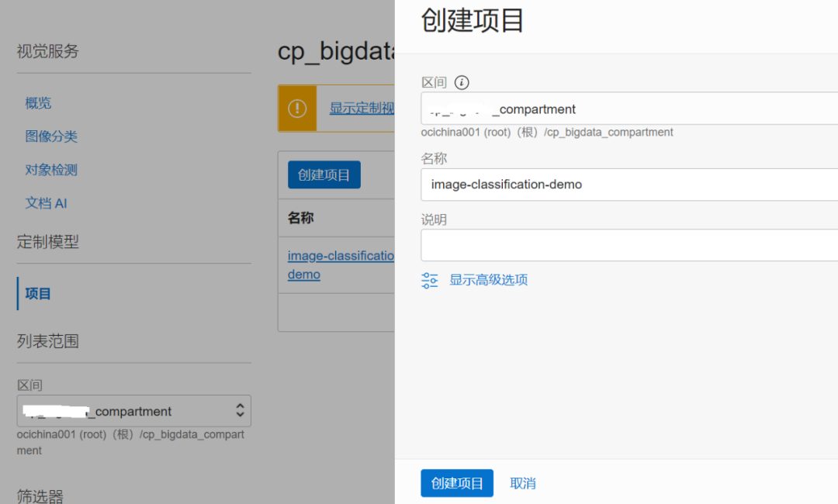Go to 概览 in the sidebar

coord(39,103)
